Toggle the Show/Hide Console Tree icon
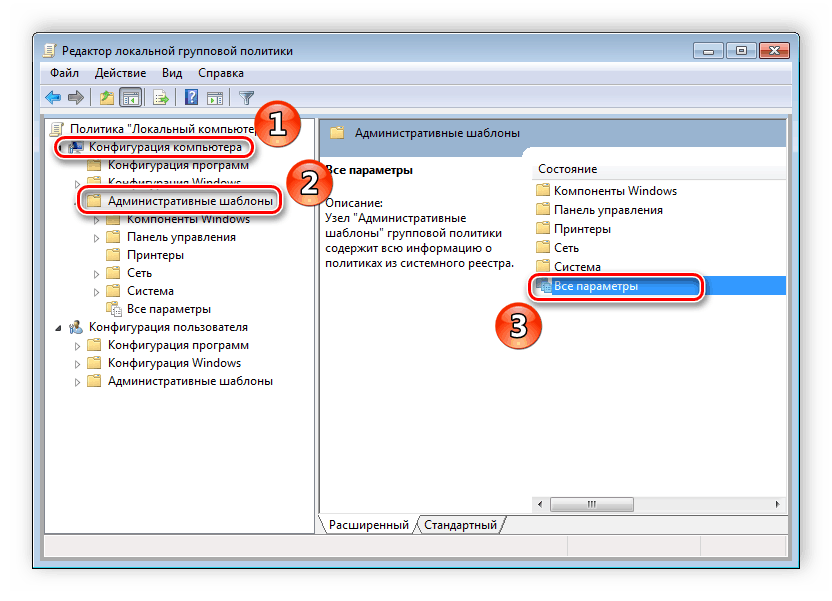Screen dimensions: 832x601 (130, 97)
